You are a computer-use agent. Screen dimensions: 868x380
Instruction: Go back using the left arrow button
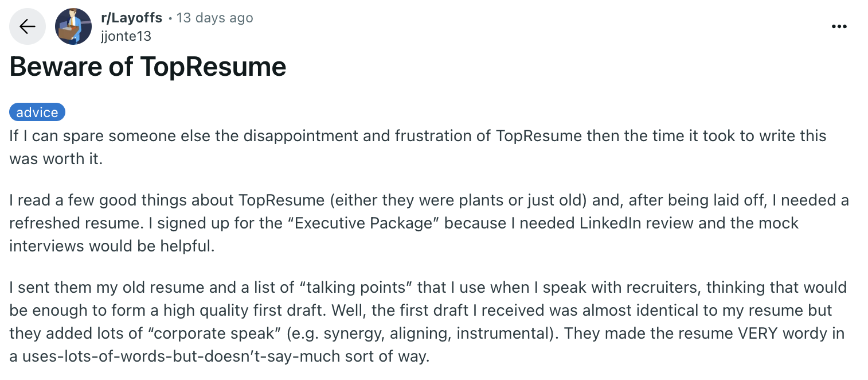click(x=28, y=26)
